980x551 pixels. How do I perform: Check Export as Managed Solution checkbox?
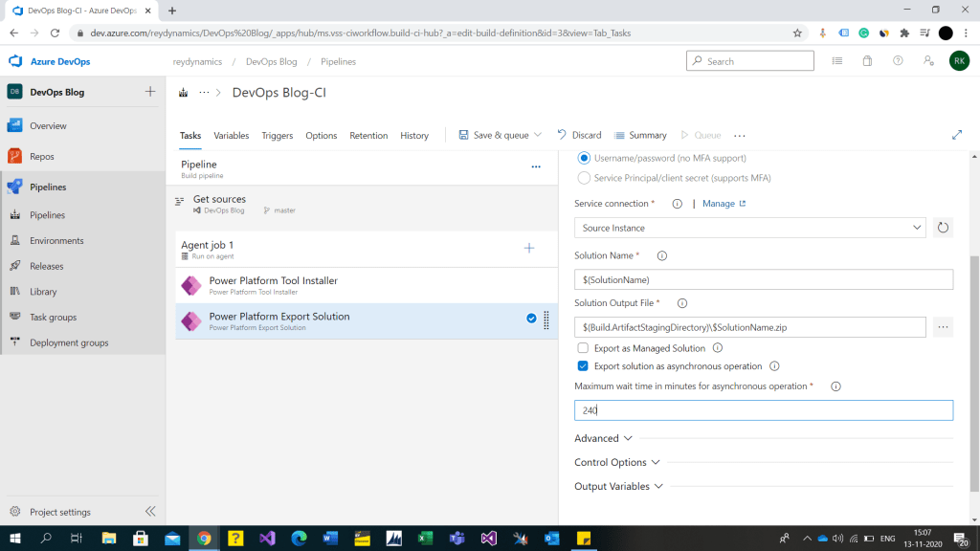pos(584,348)
